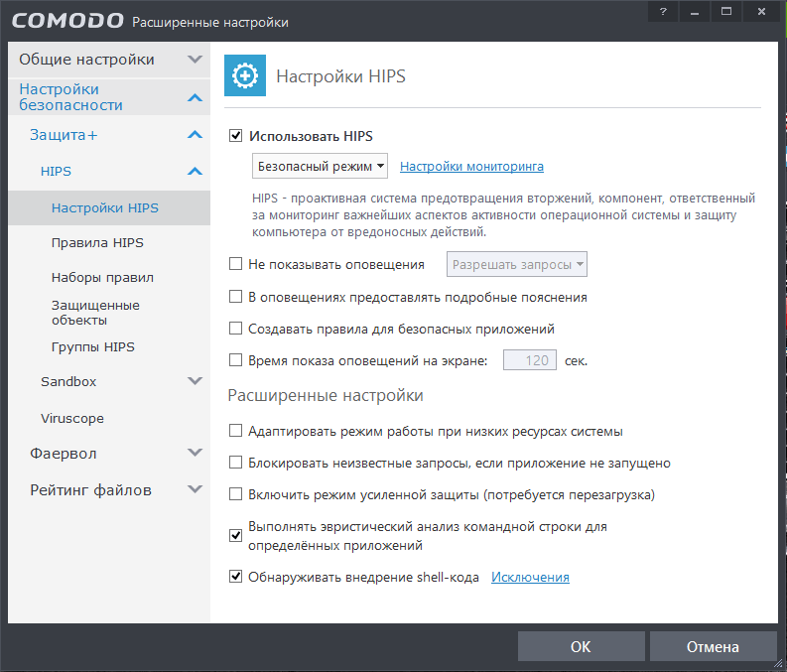Viewport: 787px width, 672px height.
Task: Collapse the HIPS subsection chevron
Action: click(195, 171)
